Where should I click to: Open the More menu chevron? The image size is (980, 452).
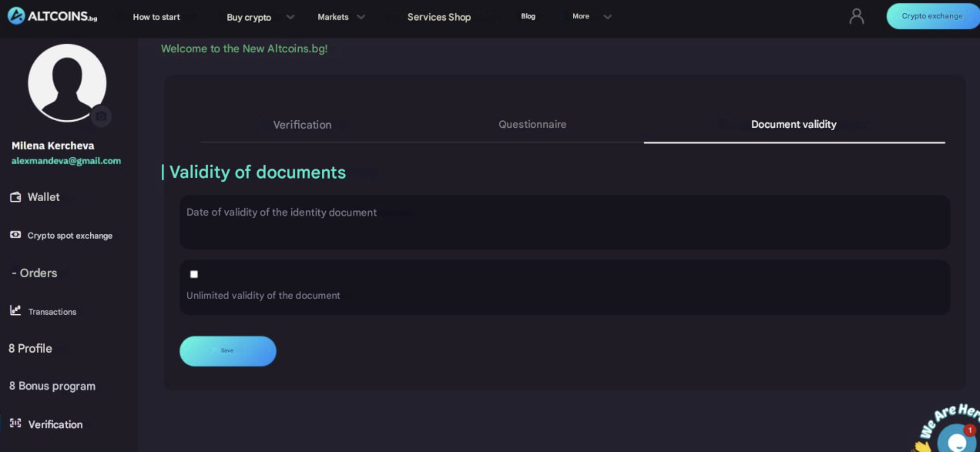coord(607,17)
